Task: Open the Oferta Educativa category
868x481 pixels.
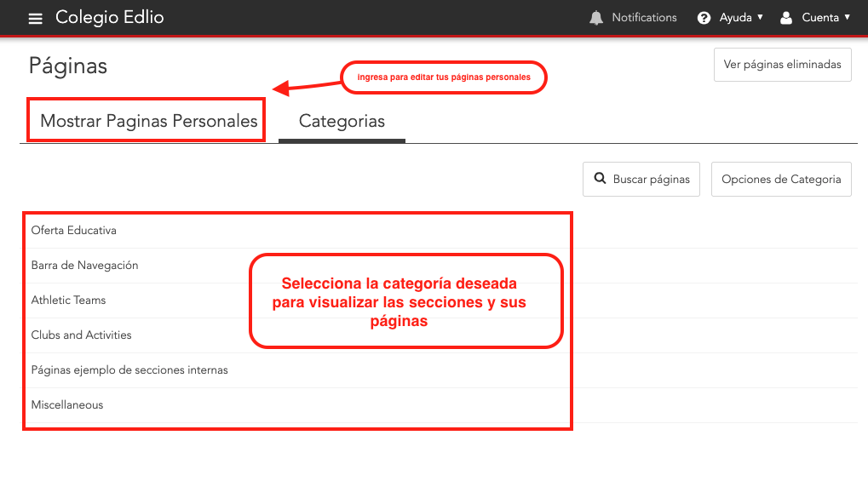Action: [74, 231]
